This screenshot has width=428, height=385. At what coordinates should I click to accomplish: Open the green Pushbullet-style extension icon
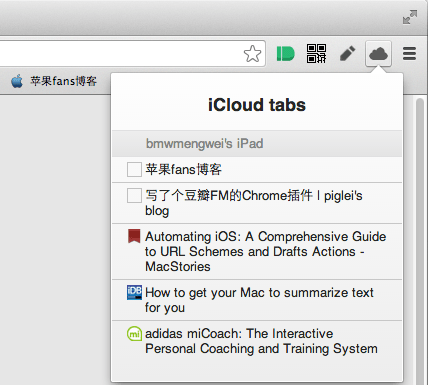(x=286, y=54)
